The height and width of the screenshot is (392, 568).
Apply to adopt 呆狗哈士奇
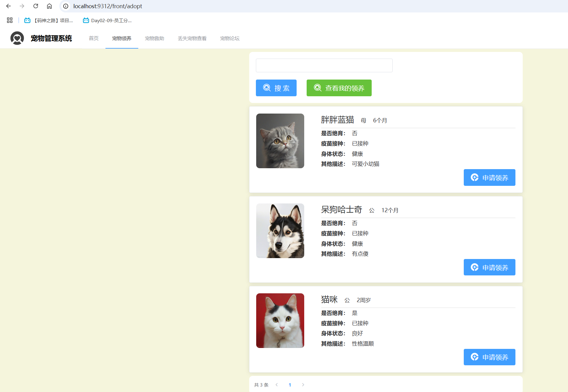tap(489, 268)
